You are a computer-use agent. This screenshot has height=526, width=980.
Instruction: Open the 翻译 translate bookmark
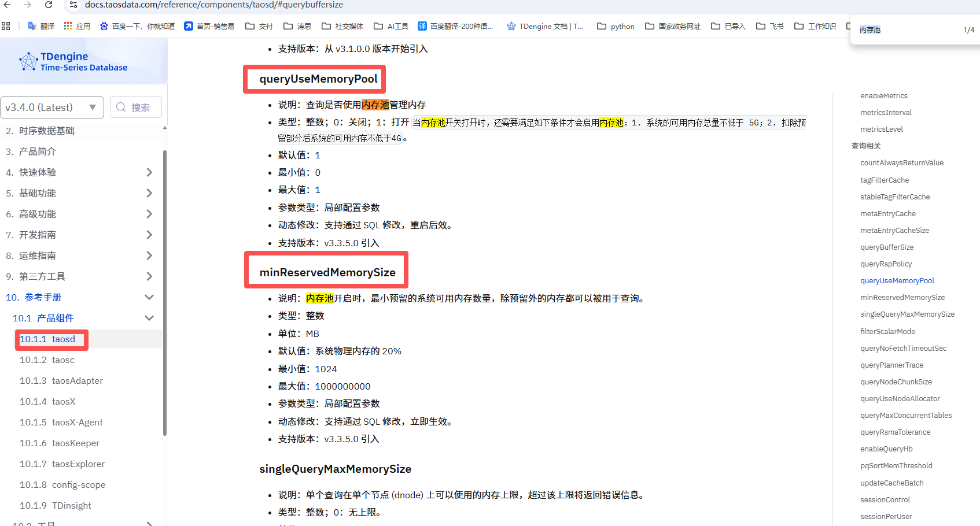[41, 26]
